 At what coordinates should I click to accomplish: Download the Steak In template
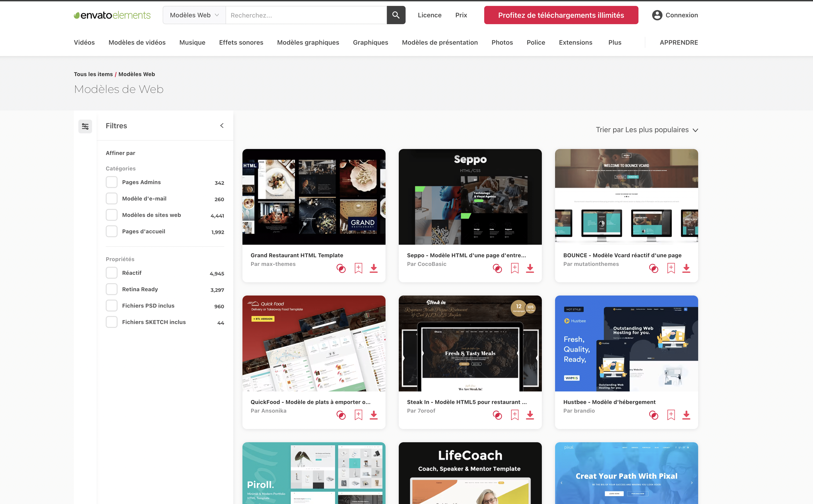click(530, 415)
